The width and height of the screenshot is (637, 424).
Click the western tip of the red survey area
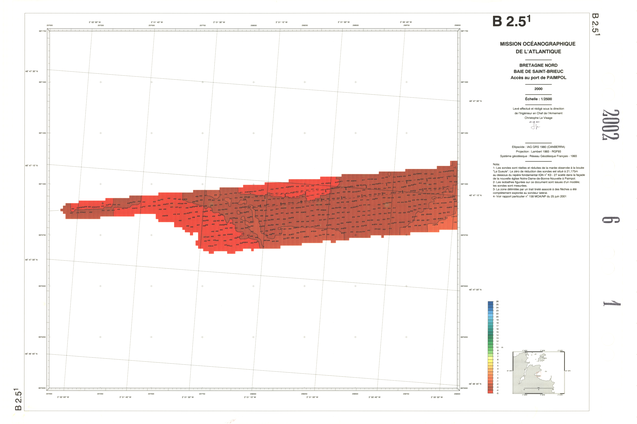pyautogui.click(x=65, y=210)
